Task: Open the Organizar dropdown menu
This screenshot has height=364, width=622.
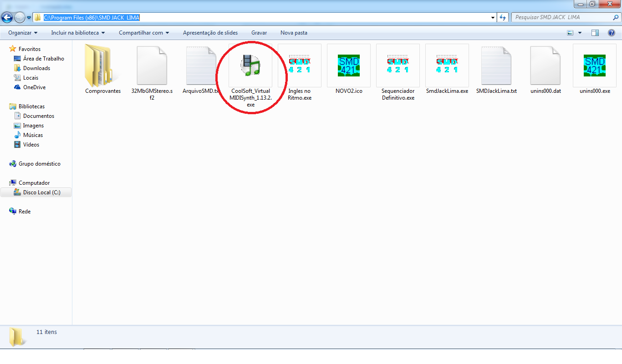Action: click(23, 33)
